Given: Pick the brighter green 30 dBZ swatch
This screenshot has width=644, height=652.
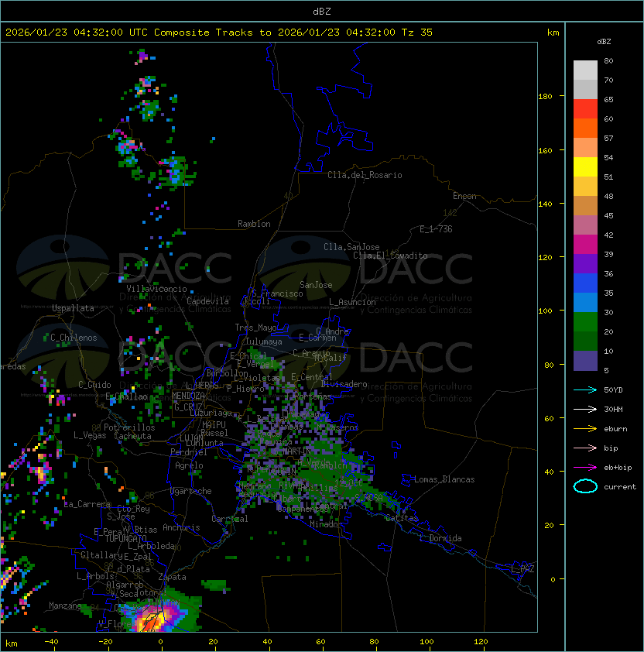Looking at the screenshot, I should click(x=585, y=322).
